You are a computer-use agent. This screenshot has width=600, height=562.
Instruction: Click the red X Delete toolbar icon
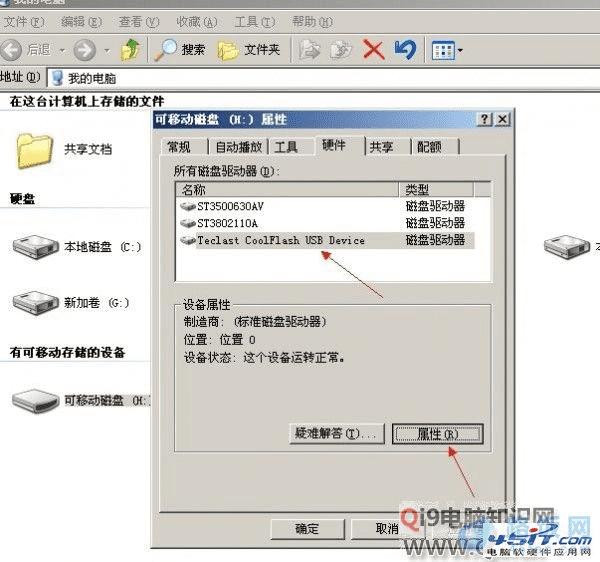(373, 50)
